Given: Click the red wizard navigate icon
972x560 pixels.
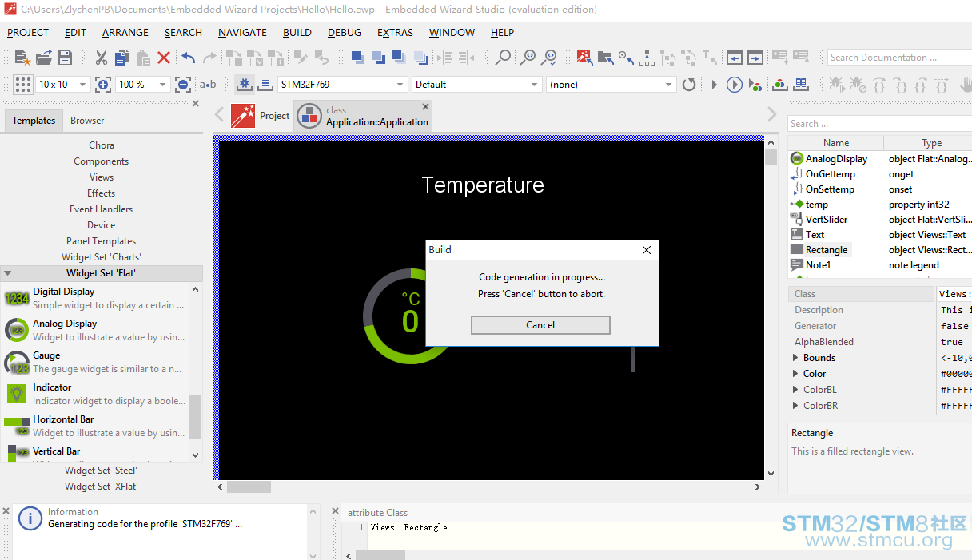Looking at the screenshot, I should 584,58.
